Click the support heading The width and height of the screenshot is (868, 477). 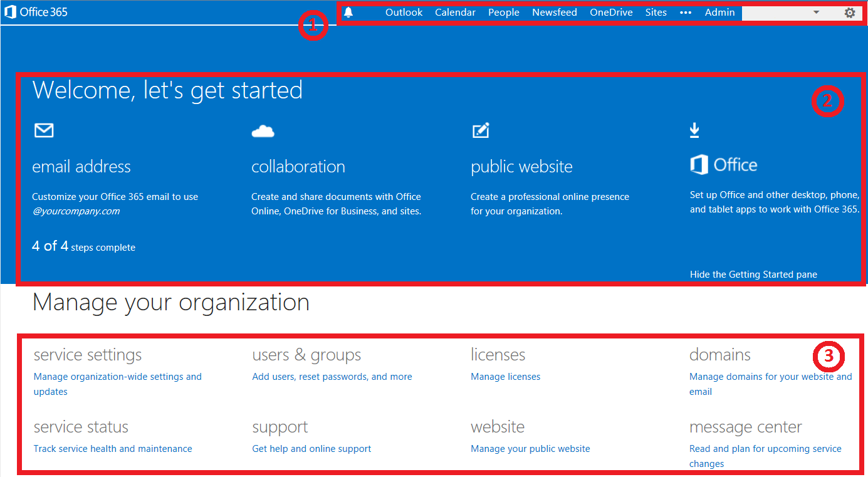coord(280,427)
